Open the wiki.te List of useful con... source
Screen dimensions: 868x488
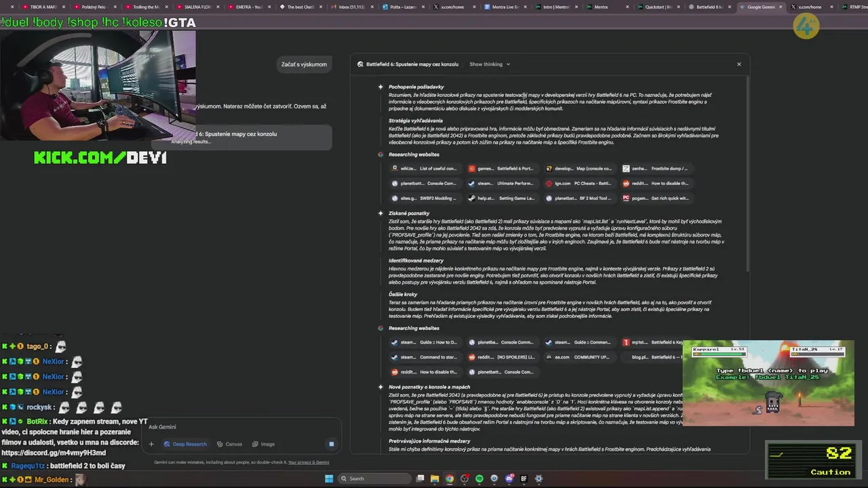coord(425,168)
